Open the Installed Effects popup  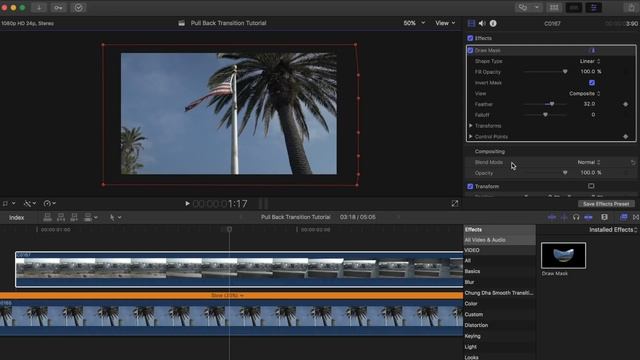[613, 230]
